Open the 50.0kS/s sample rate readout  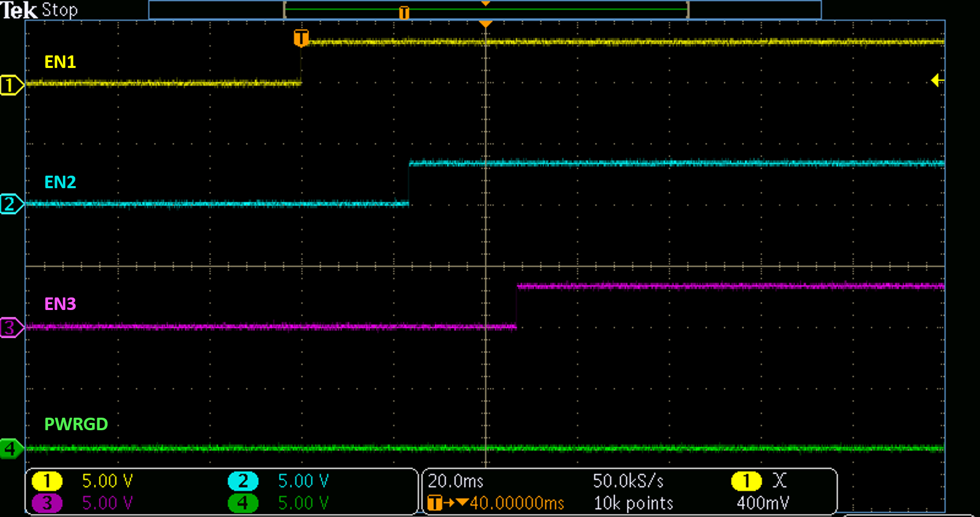628,481
